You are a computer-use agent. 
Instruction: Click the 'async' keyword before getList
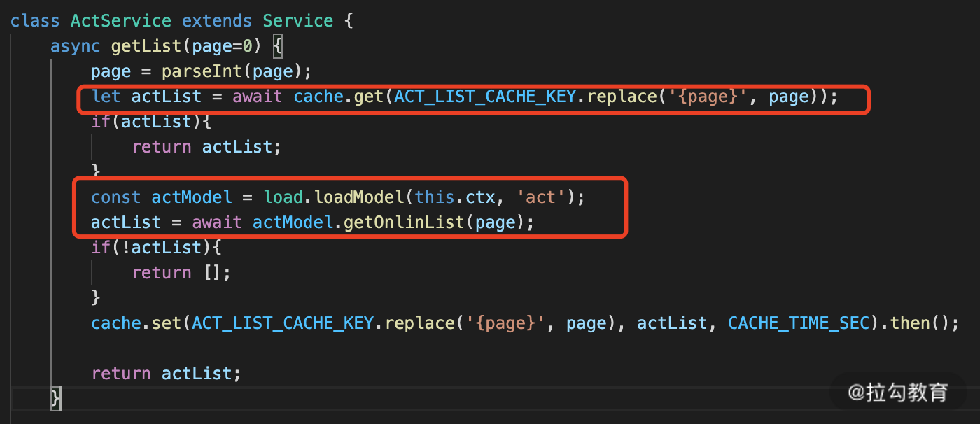(x=76, y=46)
